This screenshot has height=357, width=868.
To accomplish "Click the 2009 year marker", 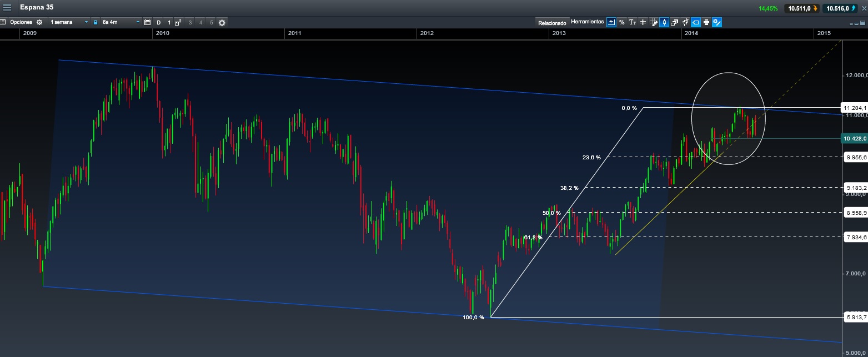I will (29, 33).
